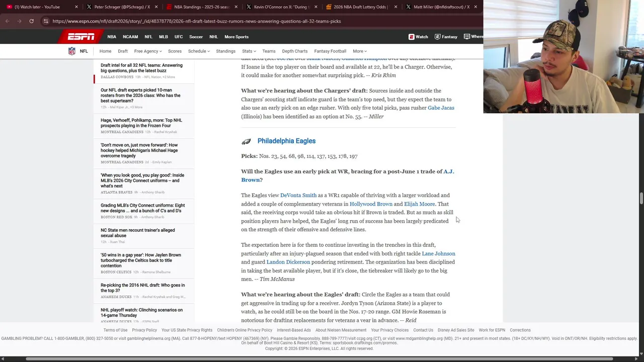Click the browser forward arrow
The height and width of the screenshot is (362, 644).
[x=19, y=21]
